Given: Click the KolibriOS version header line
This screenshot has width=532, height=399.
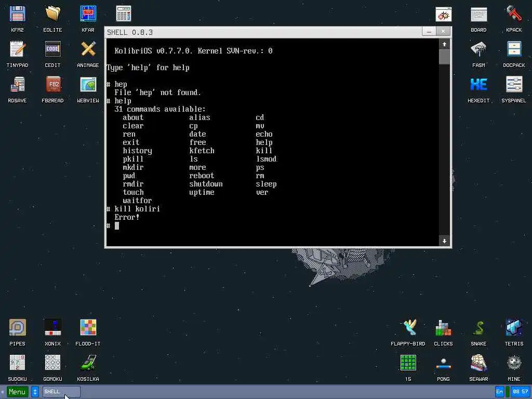Looking at the screenshot, I should pyautogui.click(x=193, y=51).
